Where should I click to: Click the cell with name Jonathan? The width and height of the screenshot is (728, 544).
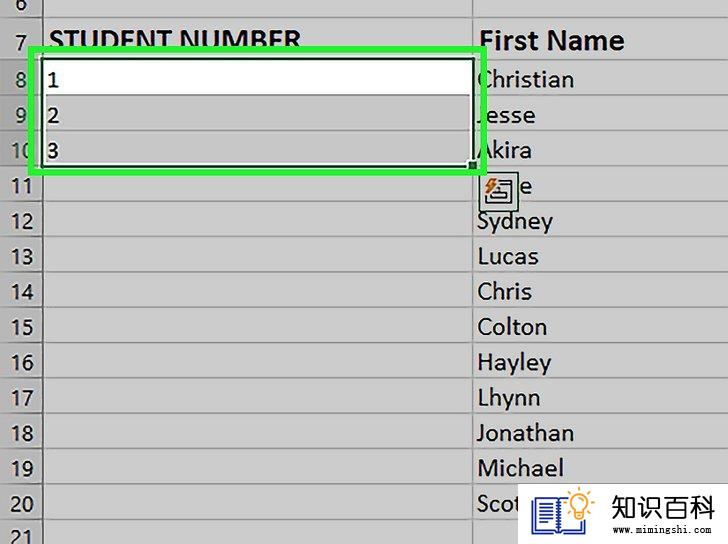click(601, 431)
